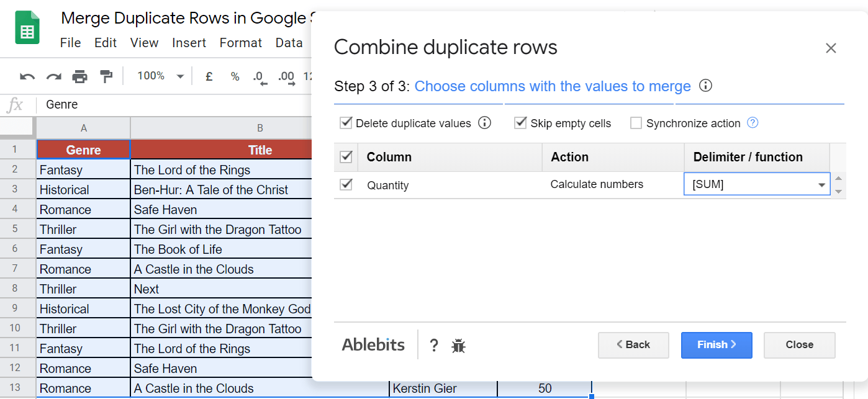This screenshot has height=399, width=868.
Task: Uncheck Delete duplicate values
Action: [x=346, y=123]
